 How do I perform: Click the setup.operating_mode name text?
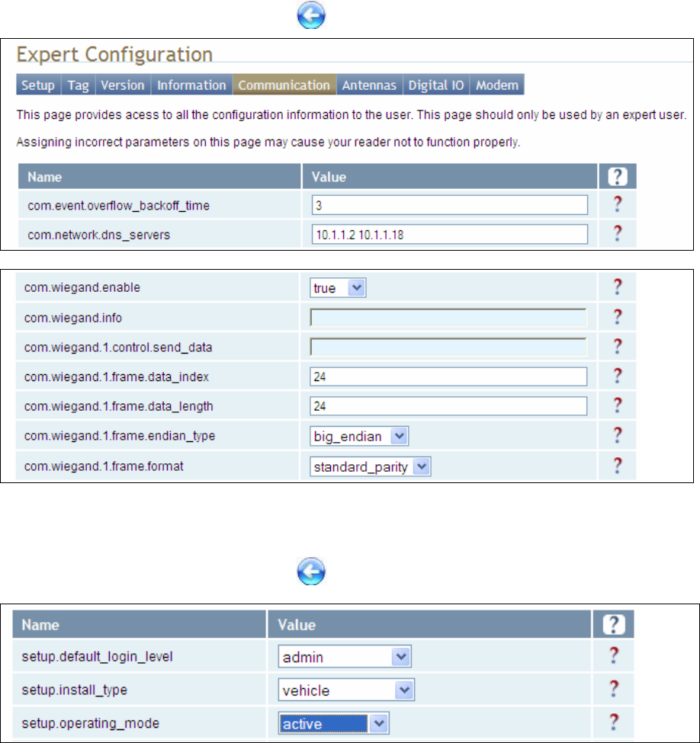(x=91, y=724)
